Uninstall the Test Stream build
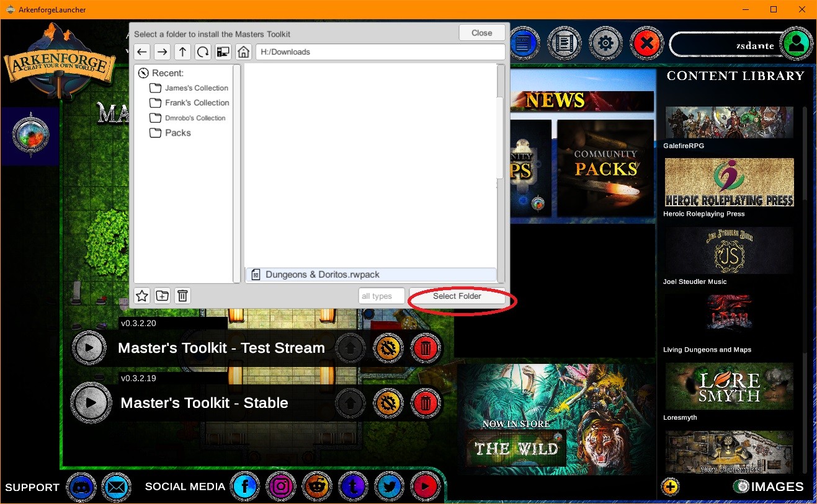Screen dimensions: 817x504 point(425,348)
